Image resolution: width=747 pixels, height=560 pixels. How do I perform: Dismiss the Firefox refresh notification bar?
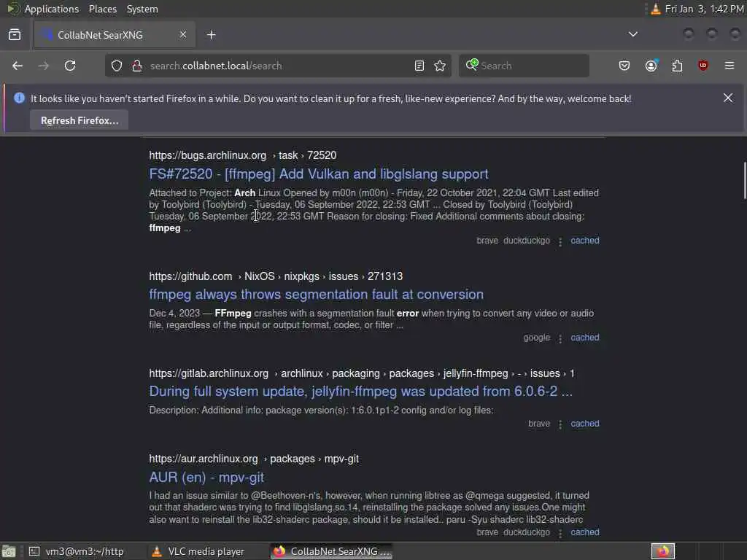pos(728,98)
